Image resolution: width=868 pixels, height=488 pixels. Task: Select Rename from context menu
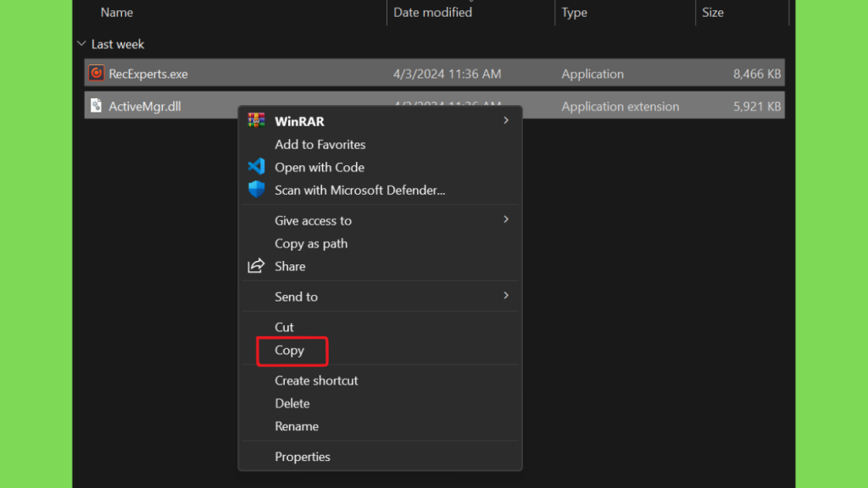tap(380, 426)
